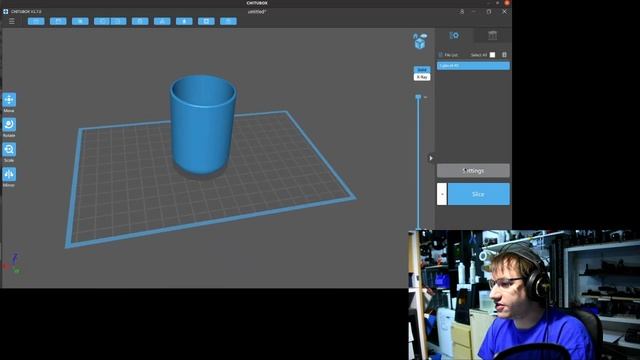The height and width of the screenshot is (360, 640).
Task: Click the Copy model toolbar button
Action: pyautogui.click(x=140, y=21)
